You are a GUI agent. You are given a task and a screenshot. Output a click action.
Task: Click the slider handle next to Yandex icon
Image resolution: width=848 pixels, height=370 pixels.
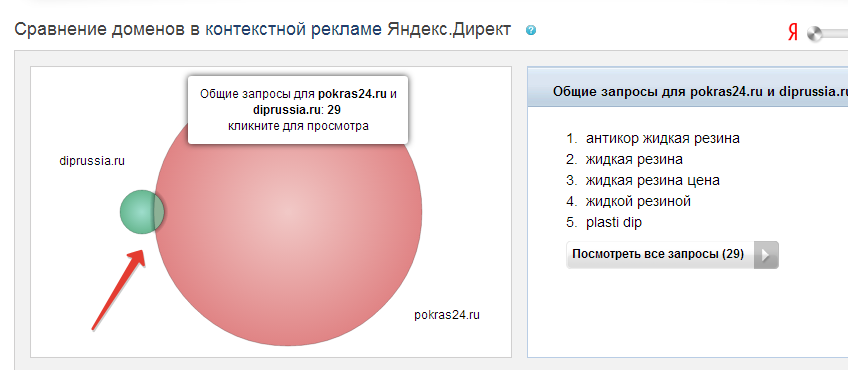814,34
